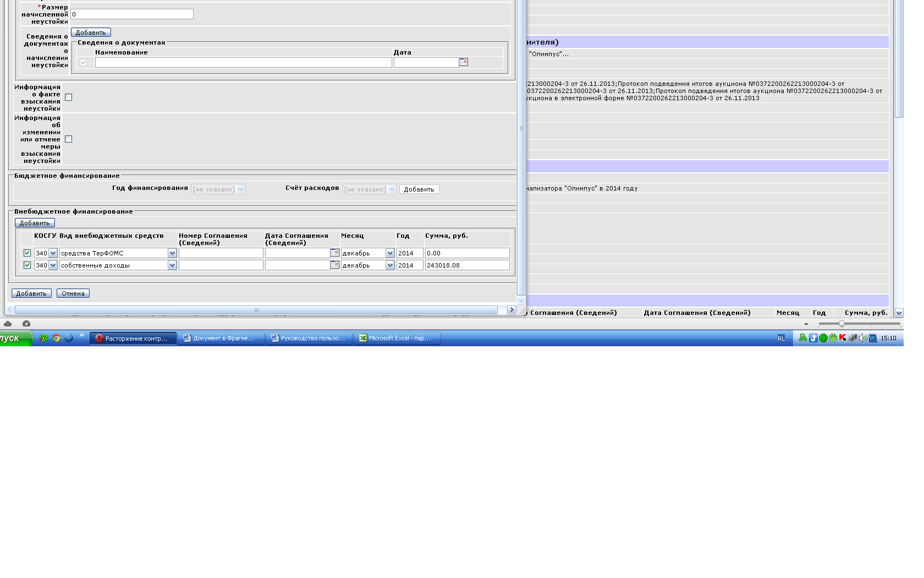924x578 pixels.
Task: Open КОСГУ 340 dropdown in ТерФОМС row
Action: [x=46, y=253]
